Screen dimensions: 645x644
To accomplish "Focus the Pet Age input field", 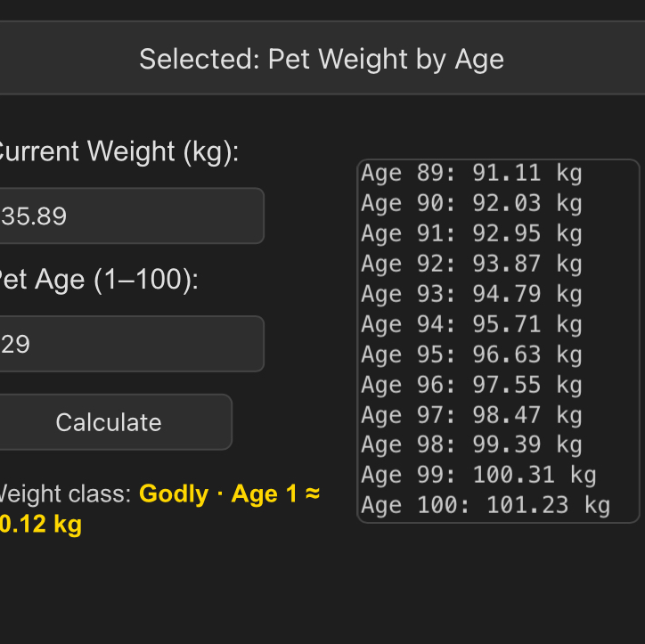I will (132, 344).
